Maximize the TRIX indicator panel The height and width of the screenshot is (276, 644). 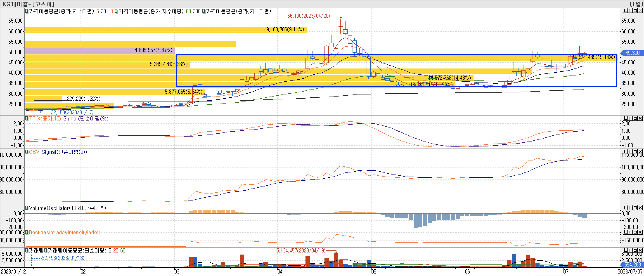(x=635, y=118)
